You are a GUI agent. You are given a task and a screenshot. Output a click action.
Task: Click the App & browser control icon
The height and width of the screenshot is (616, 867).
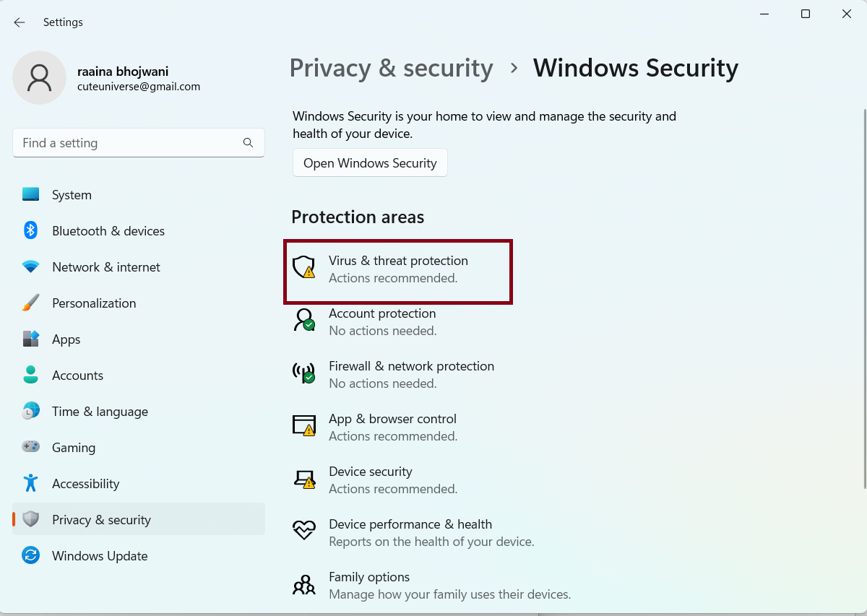(x=303, y=425)
